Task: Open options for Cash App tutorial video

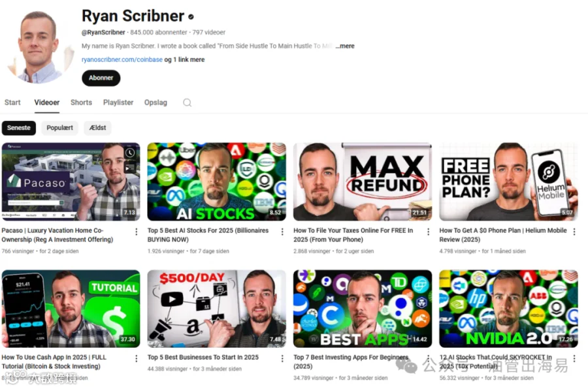Action: click(136, 358)
